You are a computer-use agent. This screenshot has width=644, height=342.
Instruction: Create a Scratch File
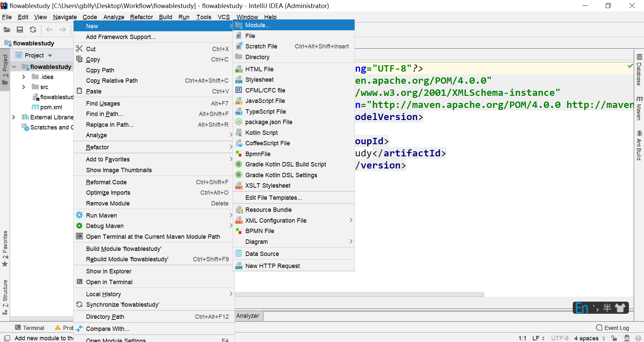pos(294,46)
